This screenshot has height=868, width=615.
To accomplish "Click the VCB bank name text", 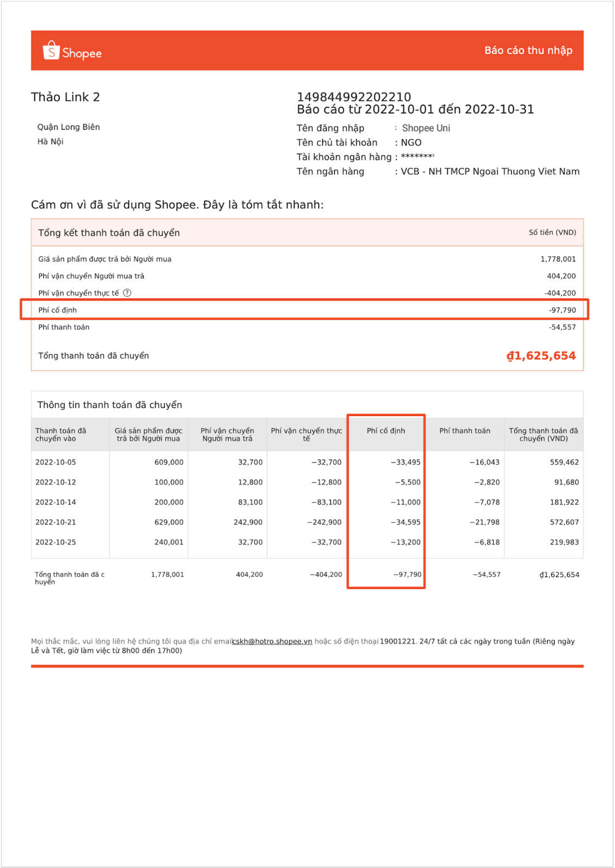I will click(x=490, y=171).
